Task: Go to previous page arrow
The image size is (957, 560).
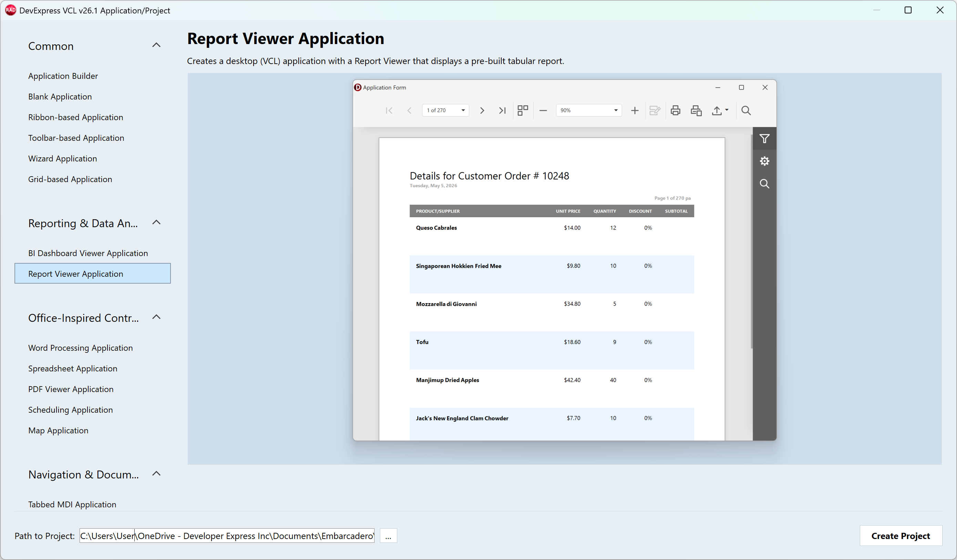Action: [409, 110]
